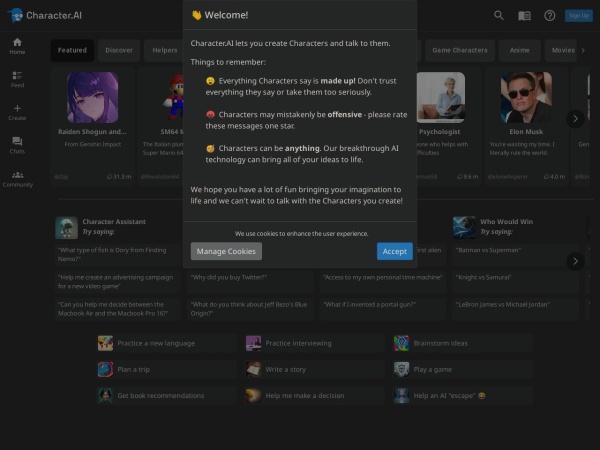Image resolution: width=600 pixels, height=450 pixels.
Task: Open the book guide icon
Action: coord(524,15)
